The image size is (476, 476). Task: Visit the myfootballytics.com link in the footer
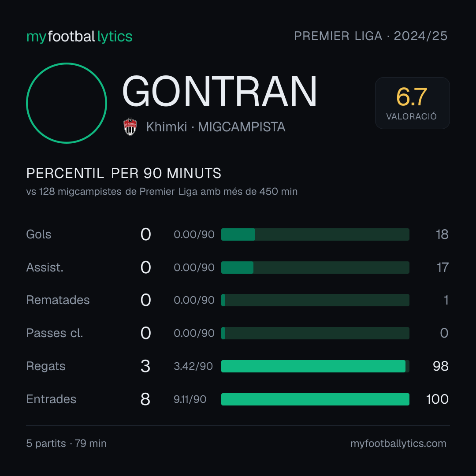pos(398,443)
